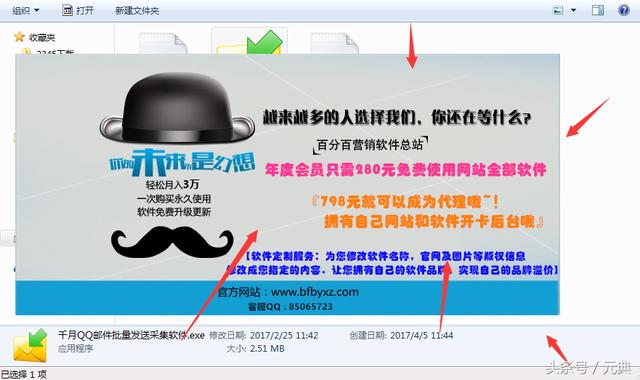Click the 百分百营销软件总站 label
Screen dimensions: 640x380
370,144
